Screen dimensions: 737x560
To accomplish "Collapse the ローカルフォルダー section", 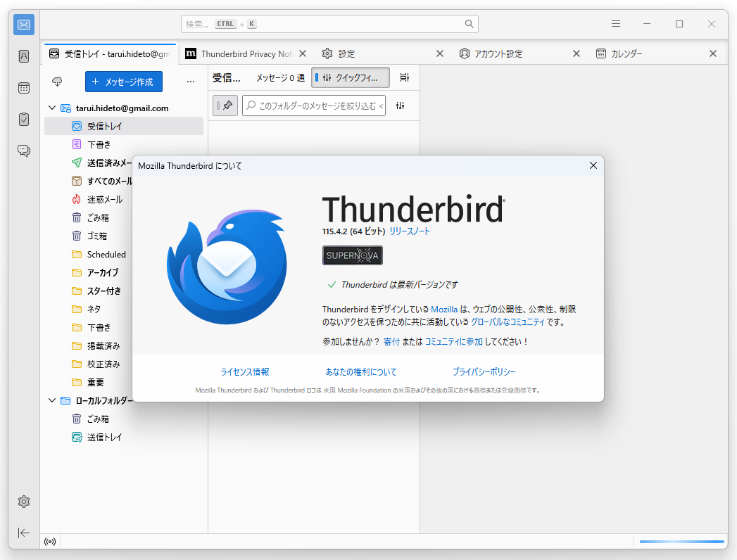I will [51, 400].
